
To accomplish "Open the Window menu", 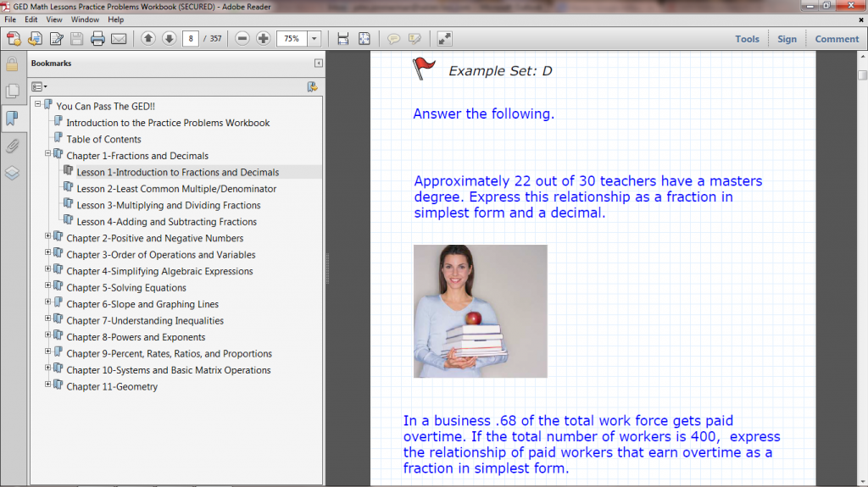I will tap(85, 19).
